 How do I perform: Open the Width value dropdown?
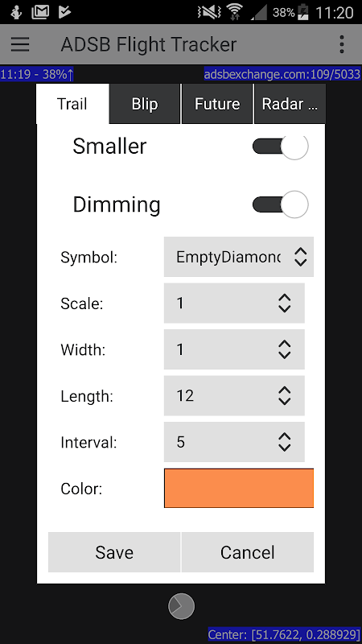click(234, 349)
